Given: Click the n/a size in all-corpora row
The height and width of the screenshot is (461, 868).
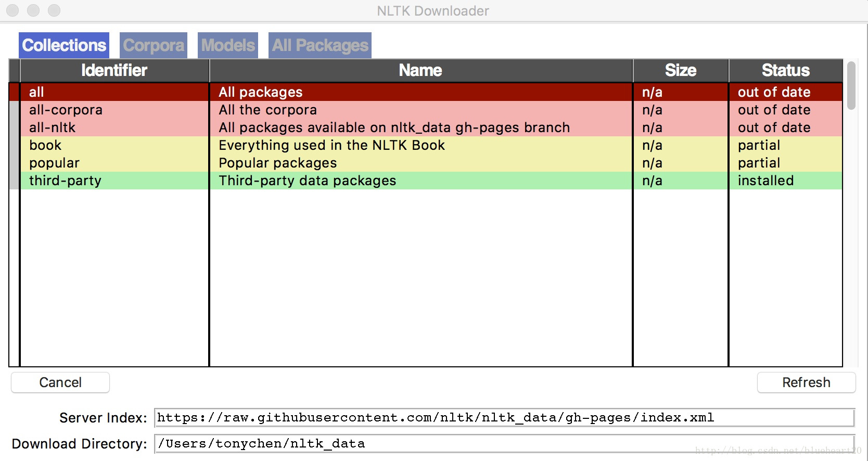Looking at the screenshot, I should [681, 110].
